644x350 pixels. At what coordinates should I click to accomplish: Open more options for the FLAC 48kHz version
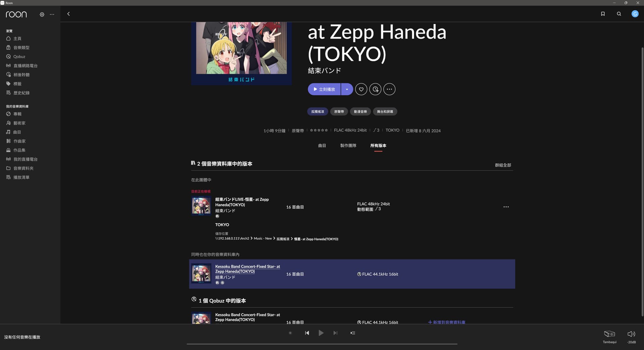click(x=506, y=207)
